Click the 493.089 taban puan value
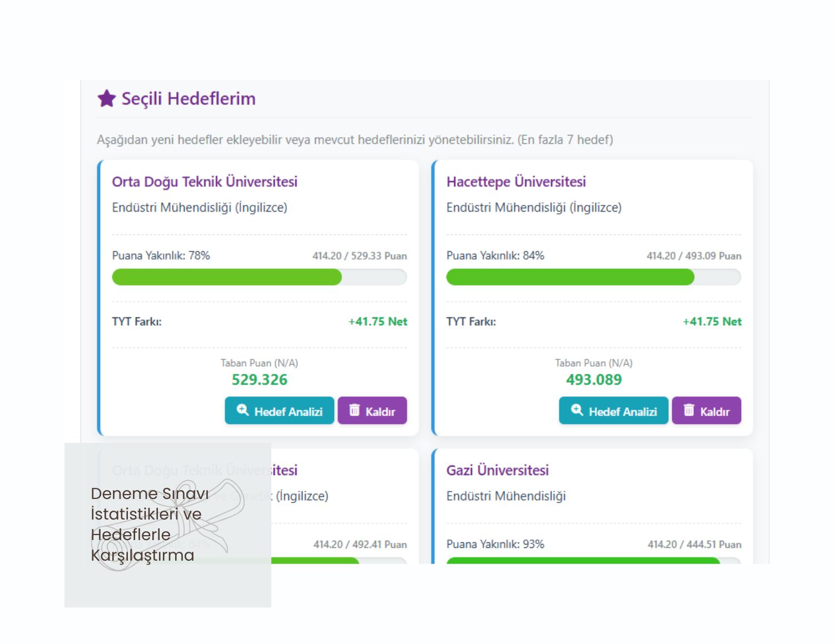 tap(593, 380)
